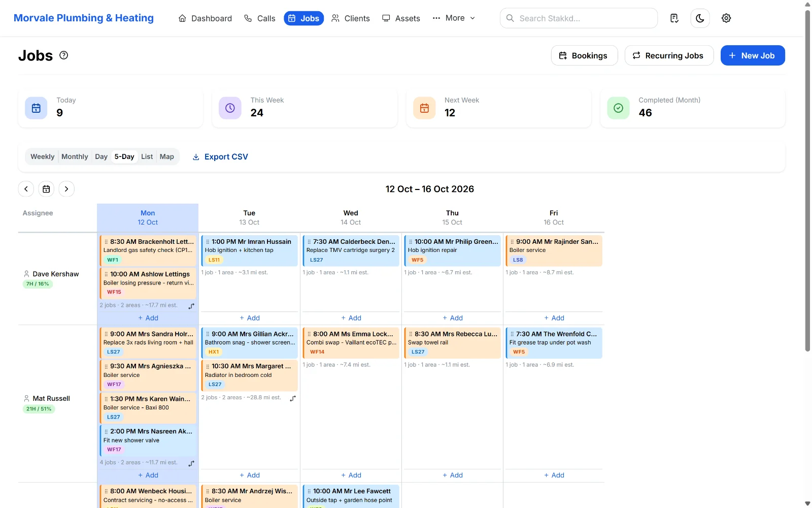
Task: Open the Calls page
Action: pyautogui.click(x=259, y=18)
